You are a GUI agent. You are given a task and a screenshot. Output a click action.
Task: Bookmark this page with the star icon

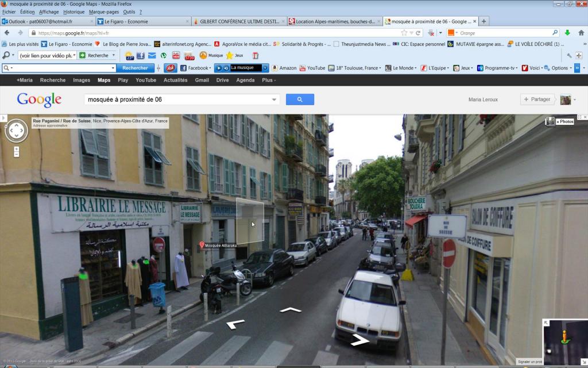(x=404, y=33)
